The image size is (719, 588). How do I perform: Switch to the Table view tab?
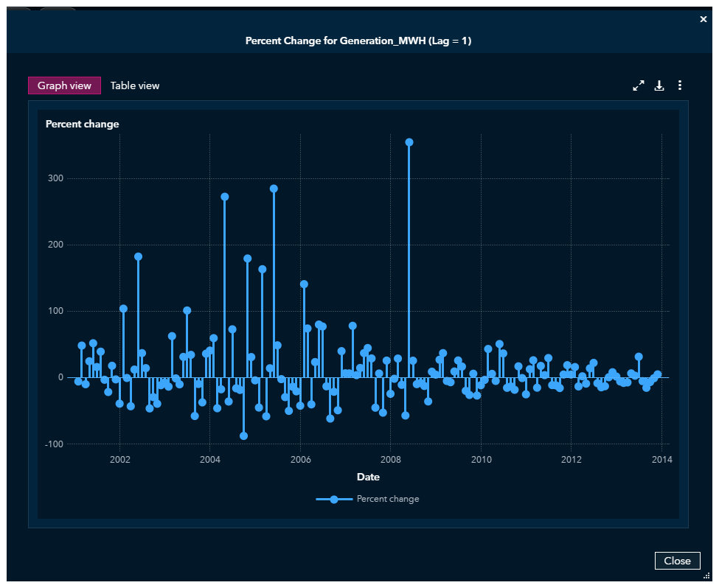tap(135, 85)
